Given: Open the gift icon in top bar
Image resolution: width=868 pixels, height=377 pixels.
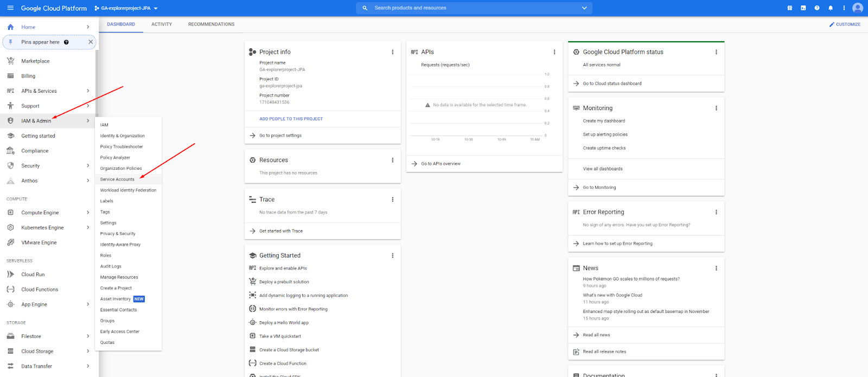Looking at the screenshot, I should [x=789, y=8].
